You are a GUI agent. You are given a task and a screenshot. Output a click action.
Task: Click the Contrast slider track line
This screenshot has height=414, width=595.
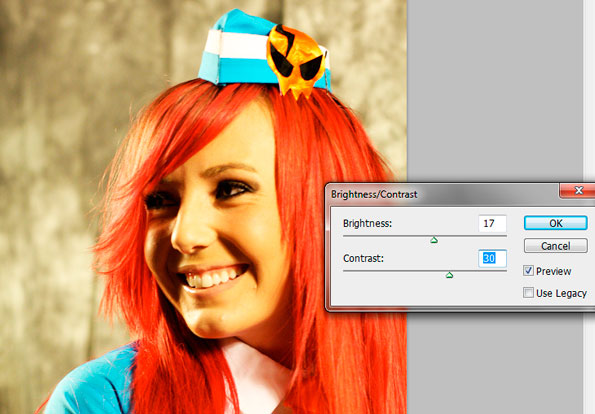pos(425,271)
